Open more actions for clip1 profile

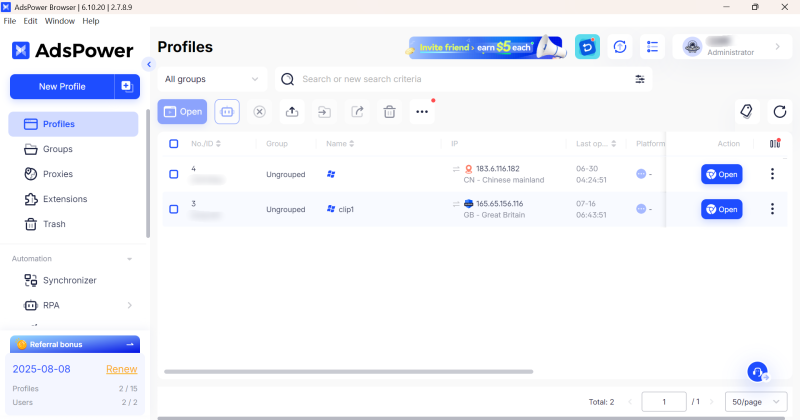point(772,209)
